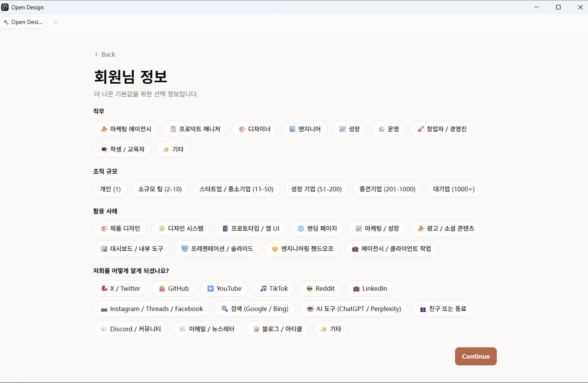Click the Open Design app logo icon
The width and height of the screenshot is (588, 383).
tap(5, 7)
